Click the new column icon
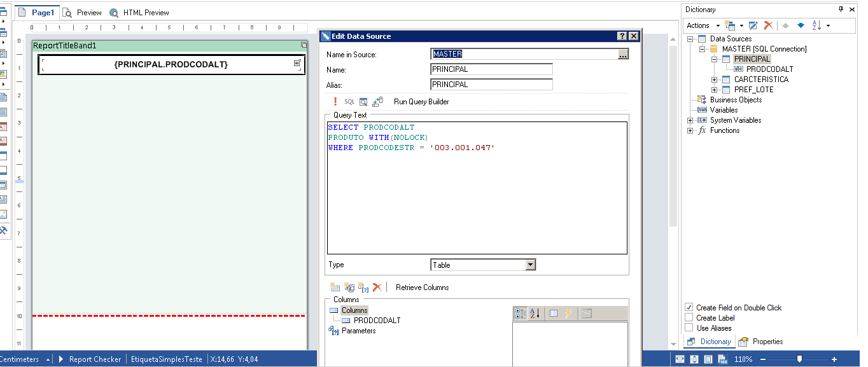868x367 pixels. point(335,287)
